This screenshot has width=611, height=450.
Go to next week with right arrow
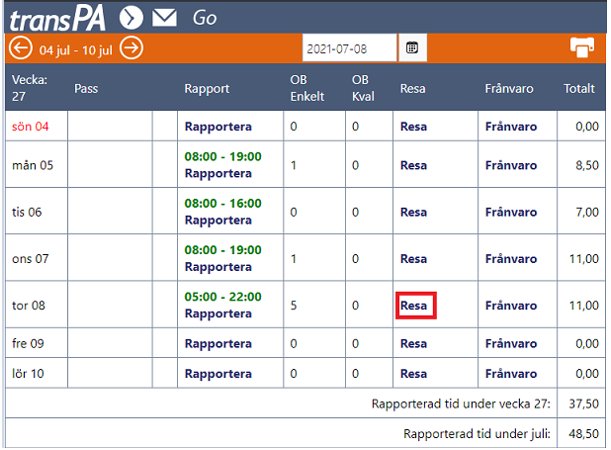(131, 48)
